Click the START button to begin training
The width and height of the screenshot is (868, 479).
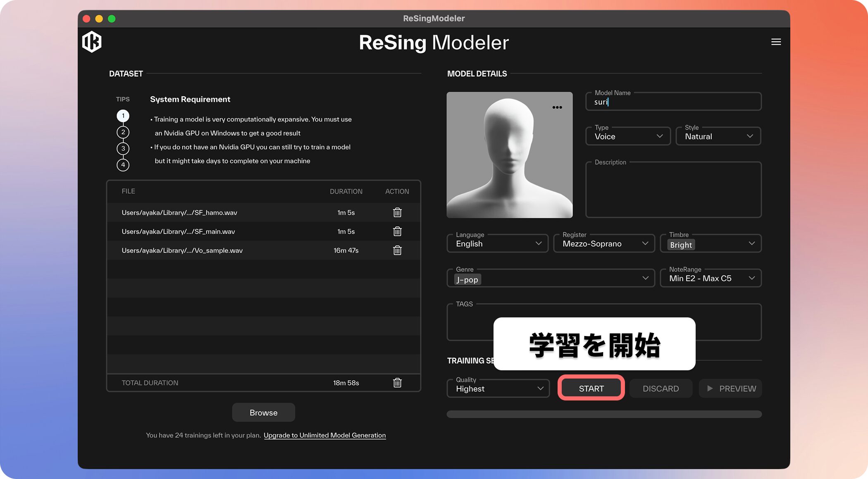[591, 388]
